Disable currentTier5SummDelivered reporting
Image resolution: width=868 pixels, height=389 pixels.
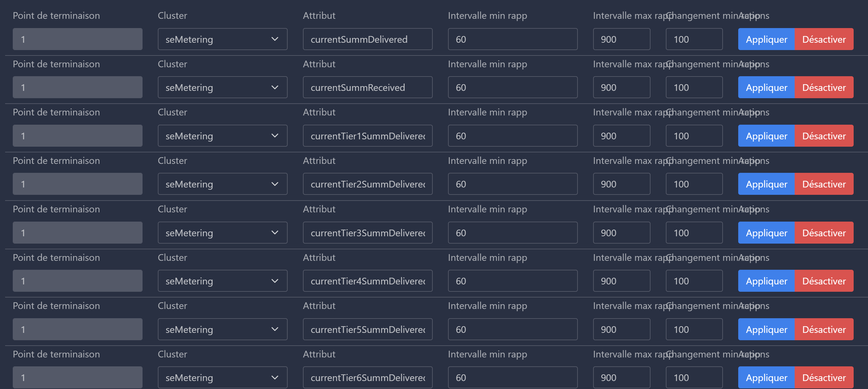point(824,329)
